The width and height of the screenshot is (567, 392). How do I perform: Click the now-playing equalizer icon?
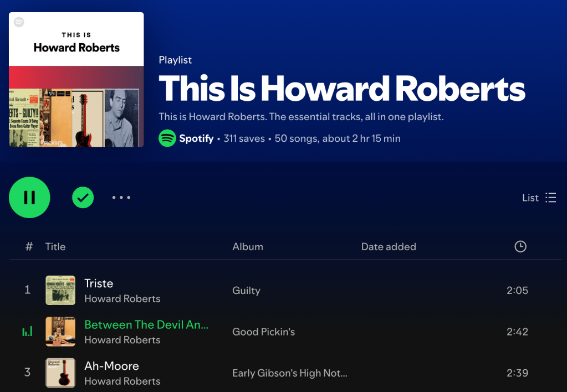(27, 332)
